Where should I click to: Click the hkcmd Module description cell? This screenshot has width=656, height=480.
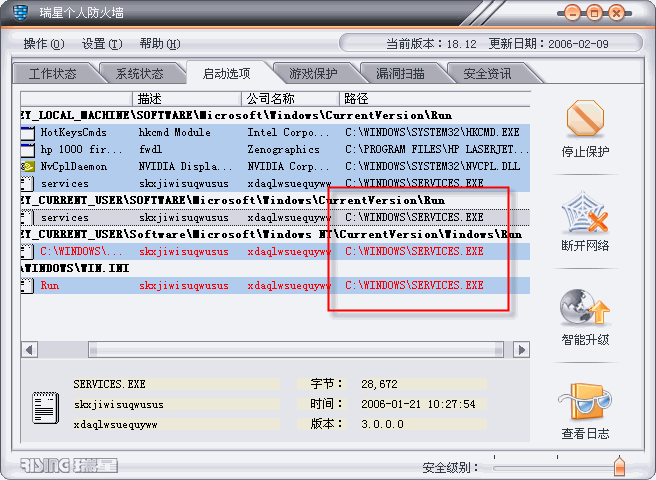click(x=175, y=133)
